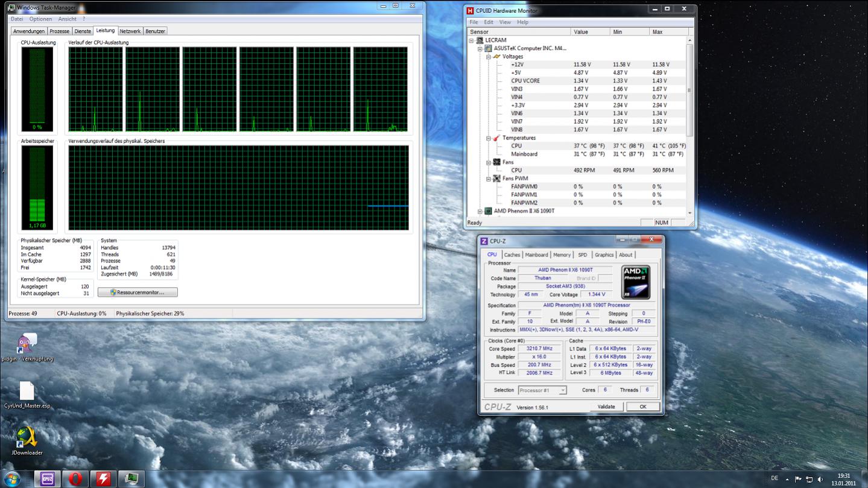Click the HWMonitor scrollbar down arrow
Image resolution: width=868 pixels, height=488 pixels.
(x=689, y=212)
